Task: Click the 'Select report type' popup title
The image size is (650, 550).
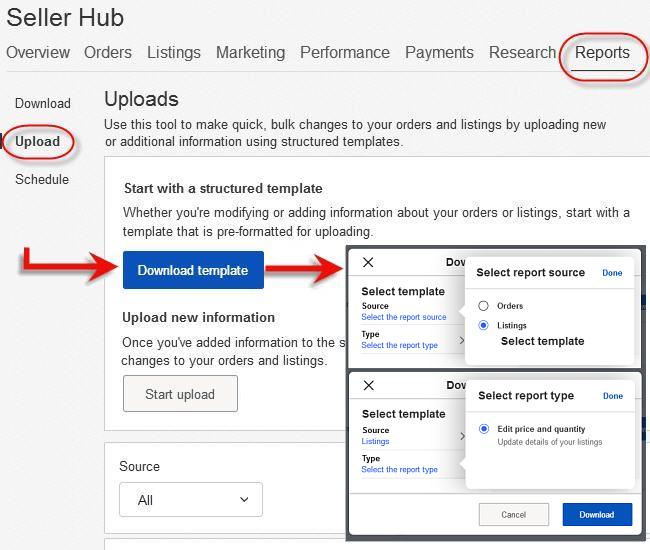Action: [x=526, y=396]
